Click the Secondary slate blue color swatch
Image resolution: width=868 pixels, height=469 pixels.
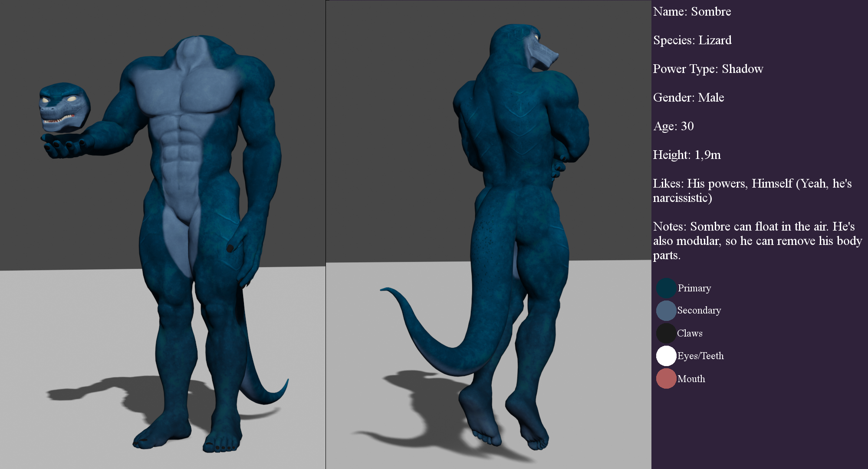666,310
